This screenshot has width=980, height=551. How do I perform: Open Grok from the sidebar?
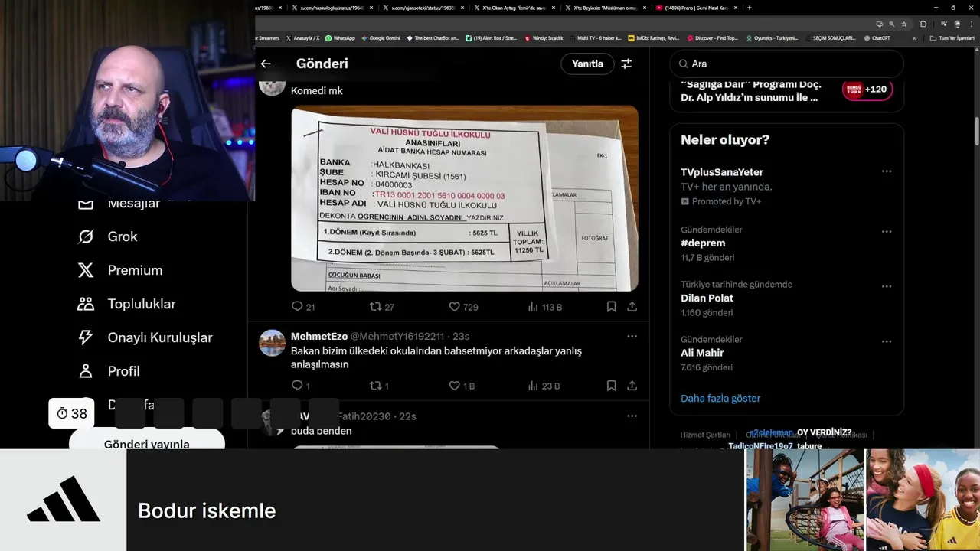(x=107, y=236)
